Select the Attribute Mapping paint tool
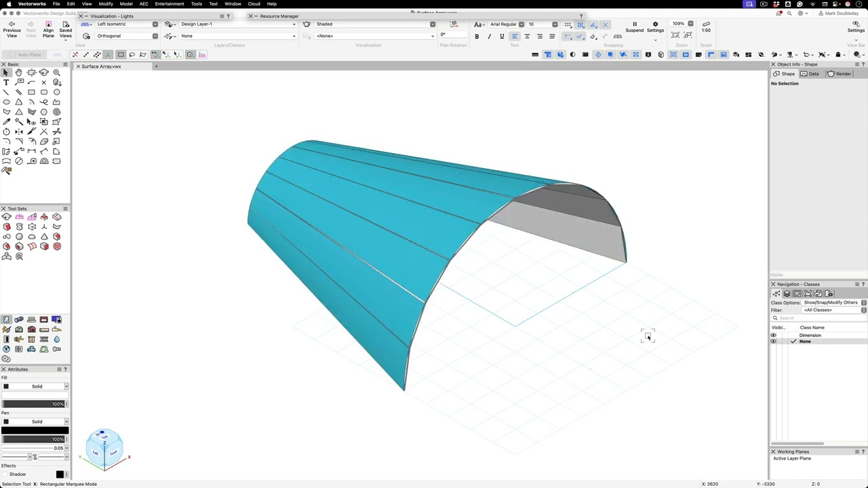Screen dimensions: 868x488 [x=7, y=170]
